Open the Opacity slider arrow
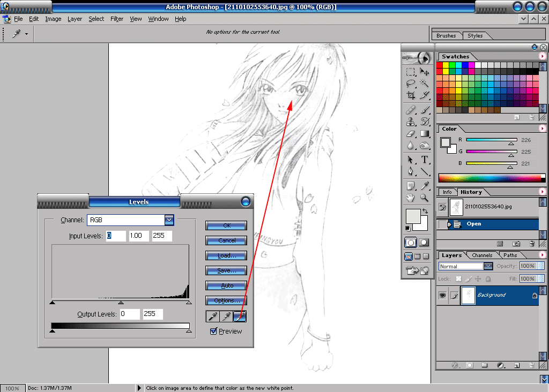 541,266
